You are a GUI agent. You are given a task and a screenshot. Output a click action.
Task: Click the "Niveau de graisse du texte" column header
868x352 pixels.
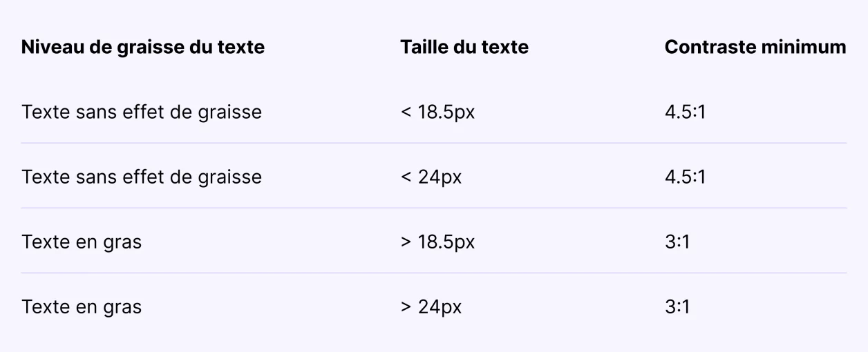pyautogui.click(x=142, y=48)
